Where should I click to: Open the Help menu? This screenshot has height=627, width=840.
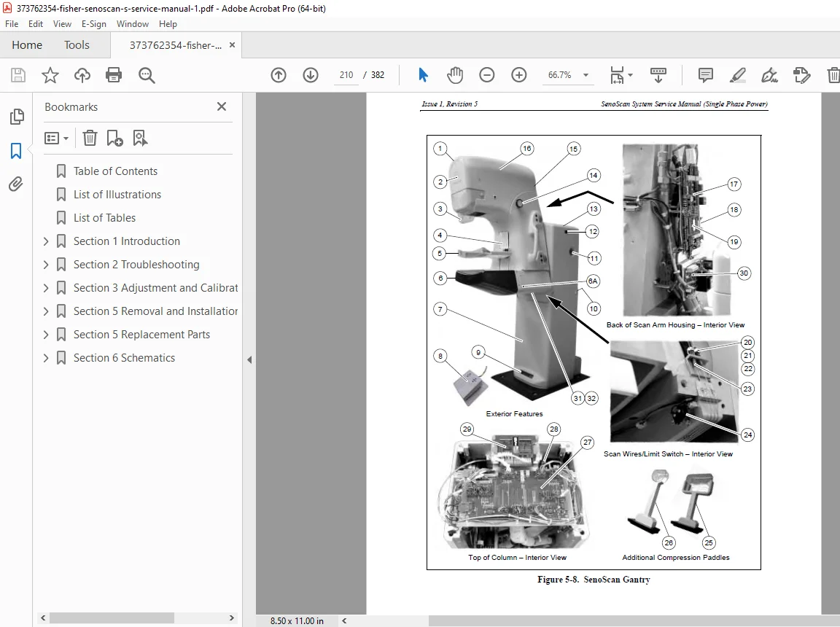click(x=168, y=24)
